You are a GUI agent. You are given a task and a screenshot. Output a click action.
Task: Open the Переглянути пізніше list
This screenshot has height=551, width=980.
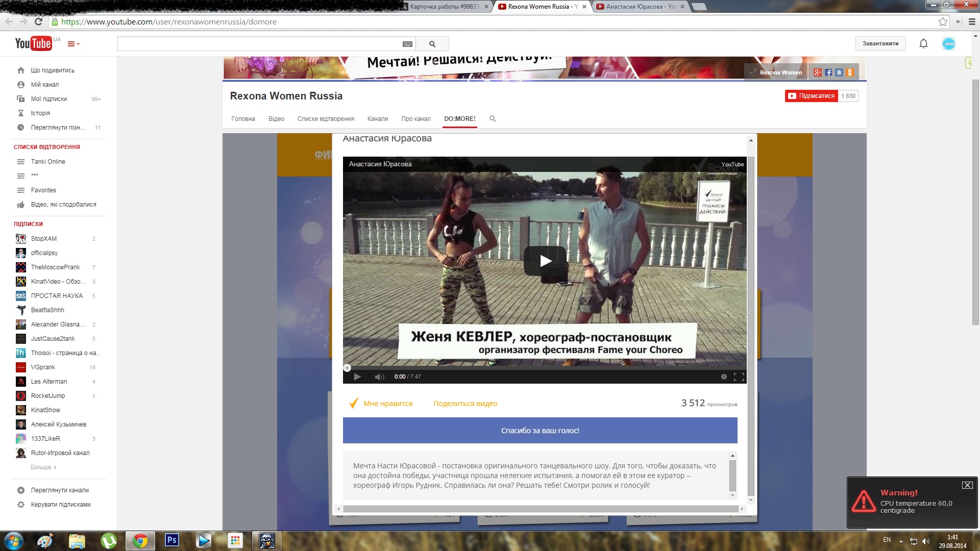(x=58, y=128)
